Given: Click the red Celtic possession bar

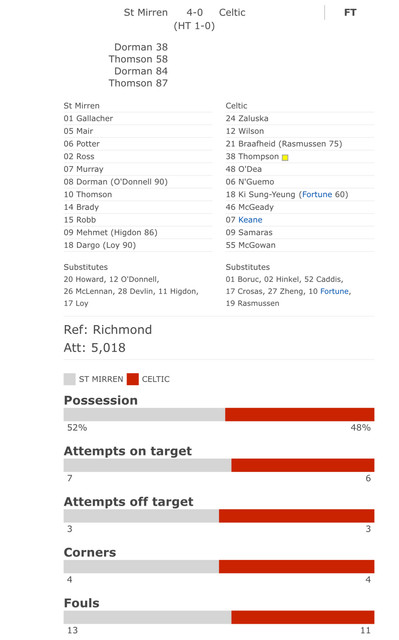Looking at the screenshot, I should click(299, 414).
